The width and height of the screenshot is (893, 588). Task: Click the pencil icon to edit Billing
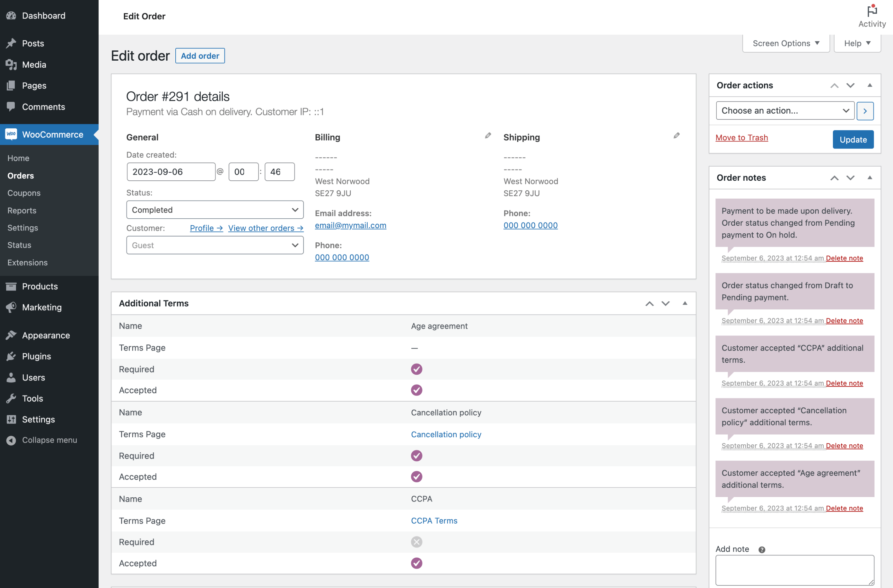[487, 135]
